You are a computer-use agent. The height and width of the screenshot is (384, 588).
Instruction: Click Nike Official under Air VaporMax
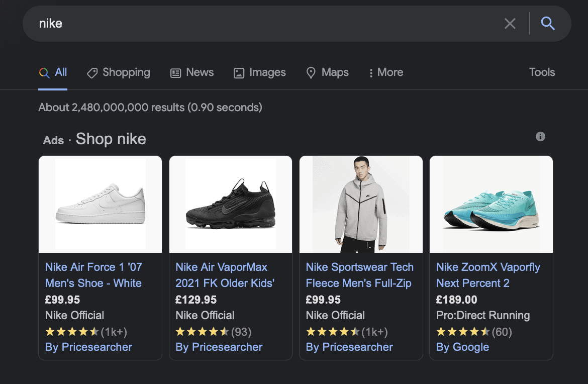point(205,315)
